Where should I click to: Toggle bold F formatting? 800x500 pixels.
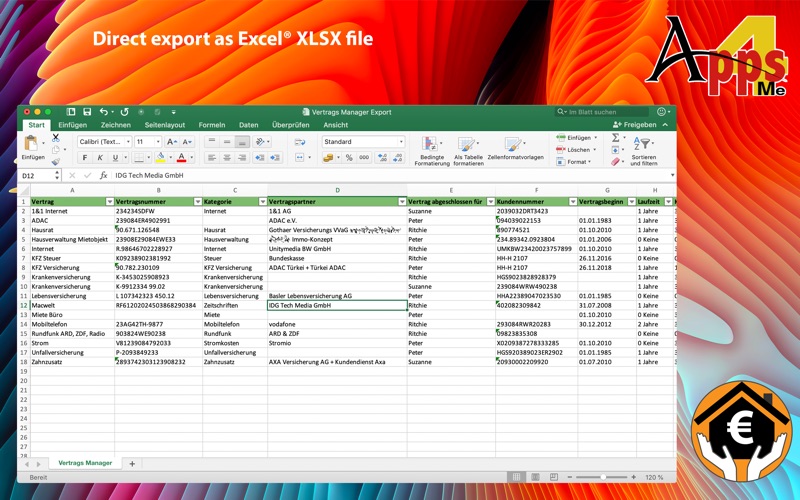pyautogui.click(x=85, y=158)
